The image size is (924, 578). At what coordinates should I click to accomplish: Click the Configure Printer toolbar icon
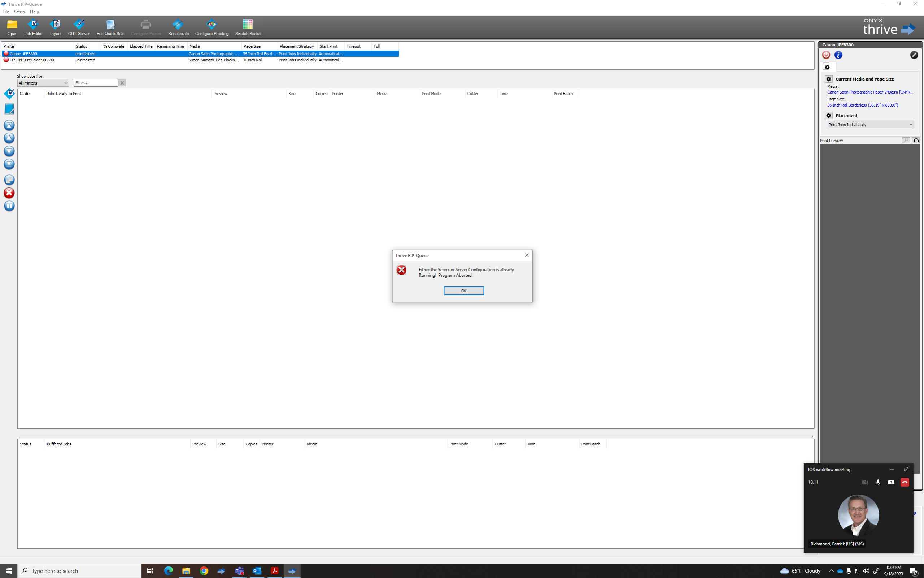(146, 27)
